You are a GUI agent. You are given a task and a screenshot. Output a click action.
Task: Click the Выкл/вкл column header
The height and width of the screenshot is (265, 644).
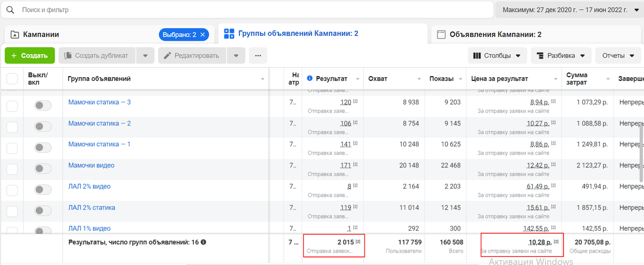coord(38,79)
